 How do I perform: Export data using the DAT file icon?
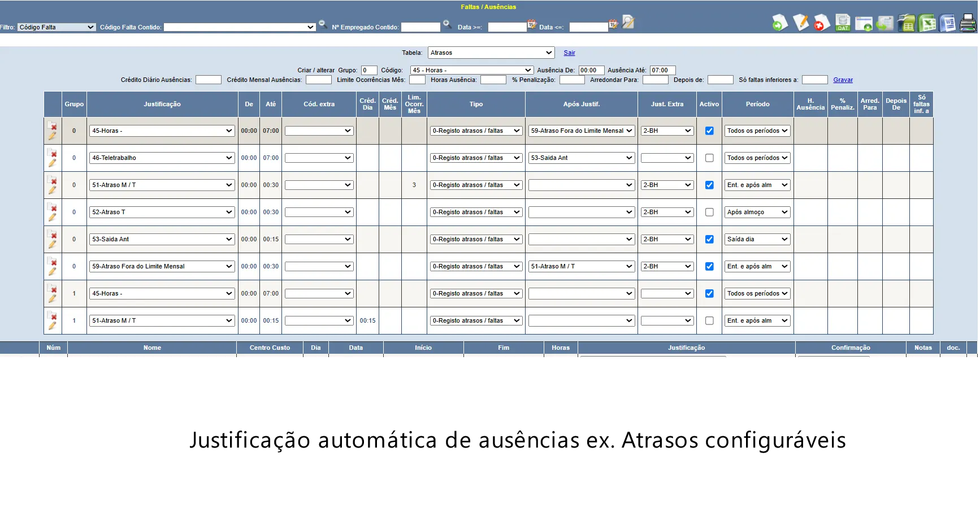[843, 23]
